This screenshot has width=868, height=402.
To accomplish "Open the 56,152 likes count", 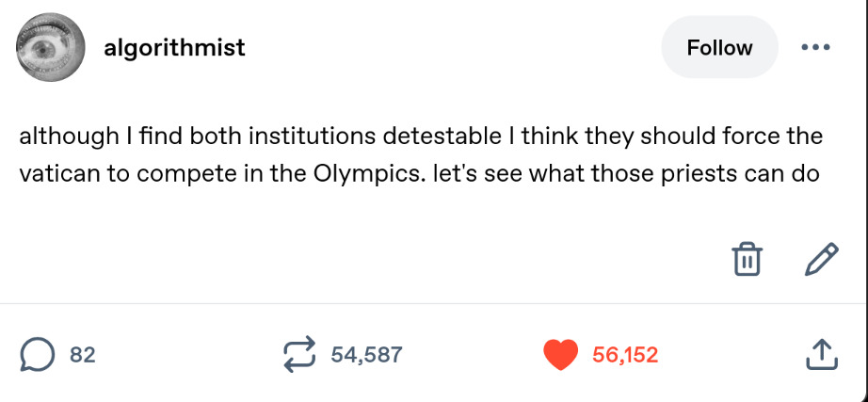I will [x=625, y=355].
